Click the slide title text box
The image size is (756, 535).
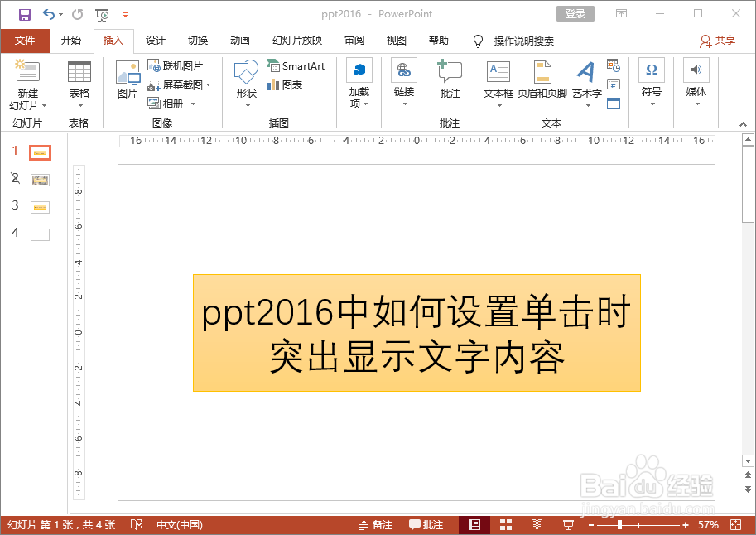tap(417, 333)
